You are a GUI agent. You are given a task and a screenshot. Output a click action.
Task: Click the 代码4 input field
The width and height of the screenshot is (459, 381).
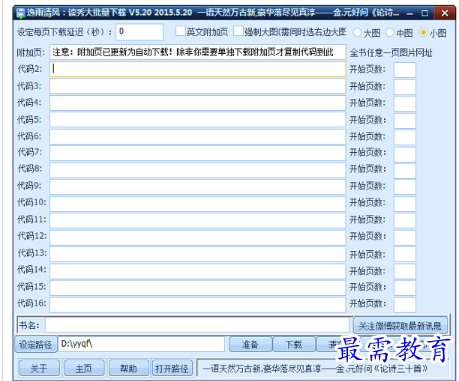coord(198,103)
